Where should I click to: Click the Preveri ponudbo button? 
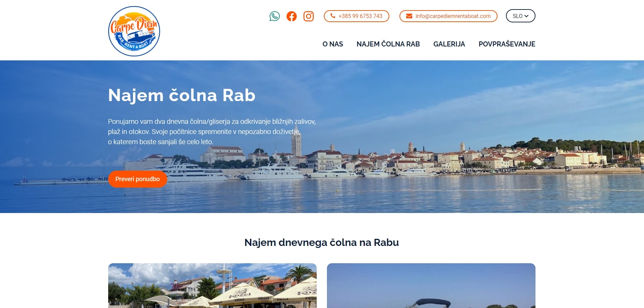pos(138,179)
